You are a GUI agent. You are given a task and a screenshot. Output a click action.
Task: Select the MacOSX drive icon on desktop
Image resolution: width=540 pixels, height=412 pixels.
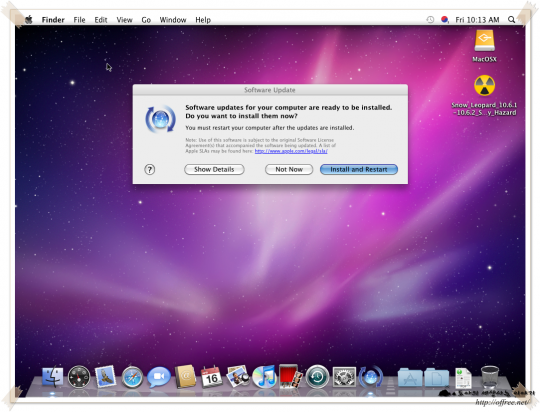click(x=484, y=41)
